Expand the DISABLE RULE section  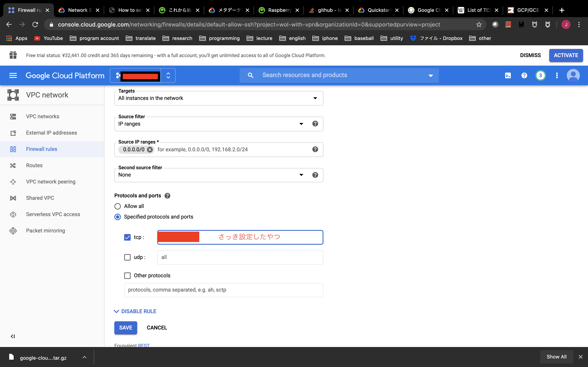135,311
